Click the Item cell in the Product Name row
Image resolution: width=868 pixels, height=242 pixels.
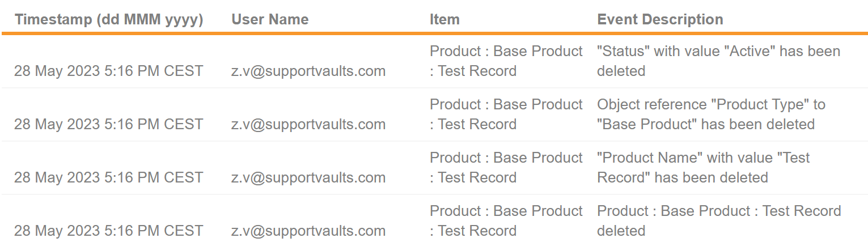click(x=506, y=168)
